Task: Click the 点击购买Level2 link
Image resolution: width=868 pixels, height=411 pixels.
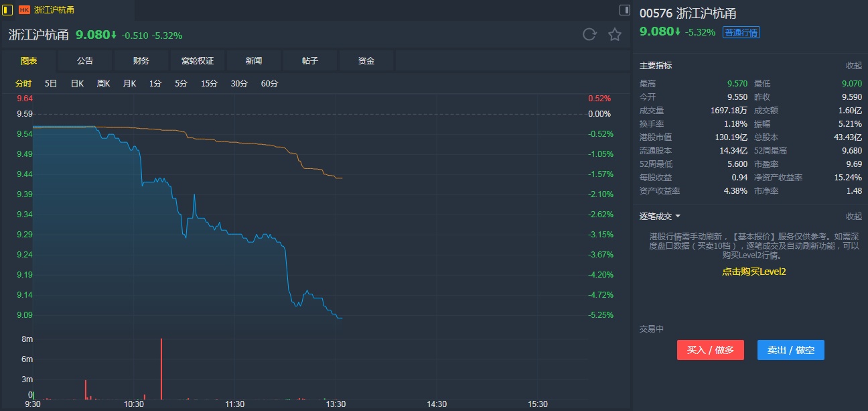Action: [753, 272]
